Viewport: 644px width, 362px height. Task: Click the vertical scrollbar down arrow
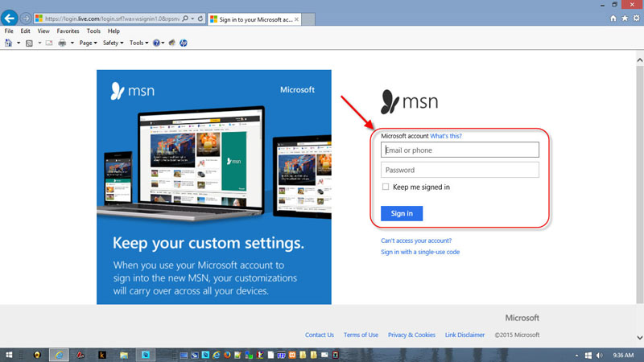tap(640, 337)
